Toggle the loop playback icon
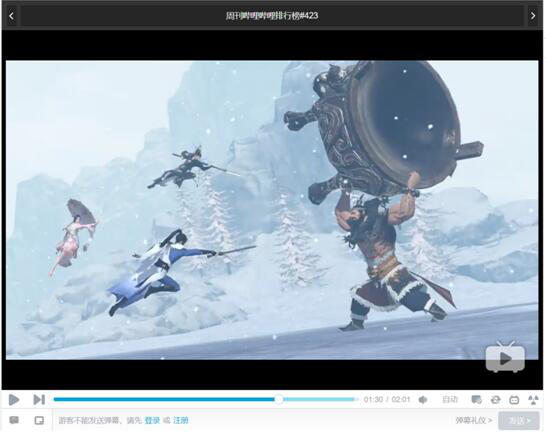The image size is (546, 432). pyautogui.click(x=496, y=400)
